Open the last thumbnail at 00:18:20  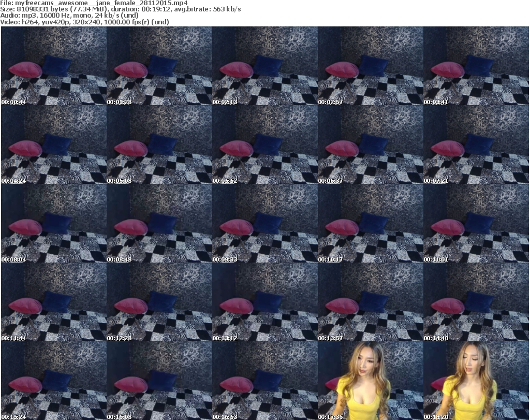476,381
